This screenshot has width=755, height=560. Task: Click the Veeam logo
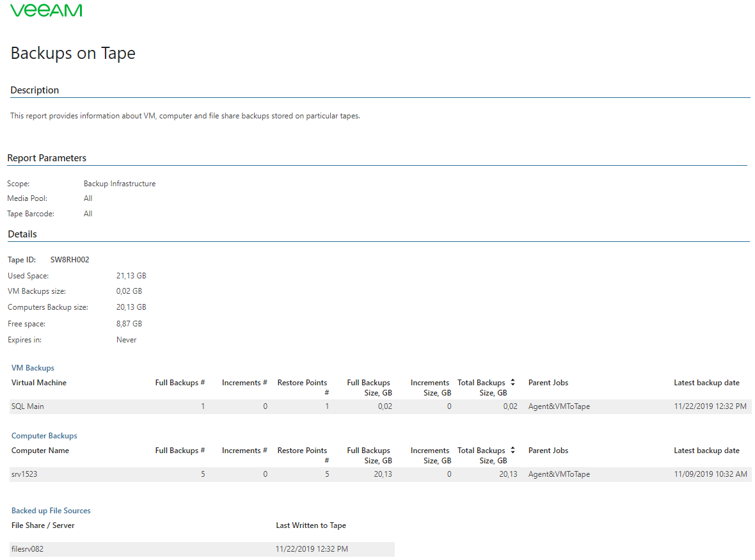(x=46, y=10)
